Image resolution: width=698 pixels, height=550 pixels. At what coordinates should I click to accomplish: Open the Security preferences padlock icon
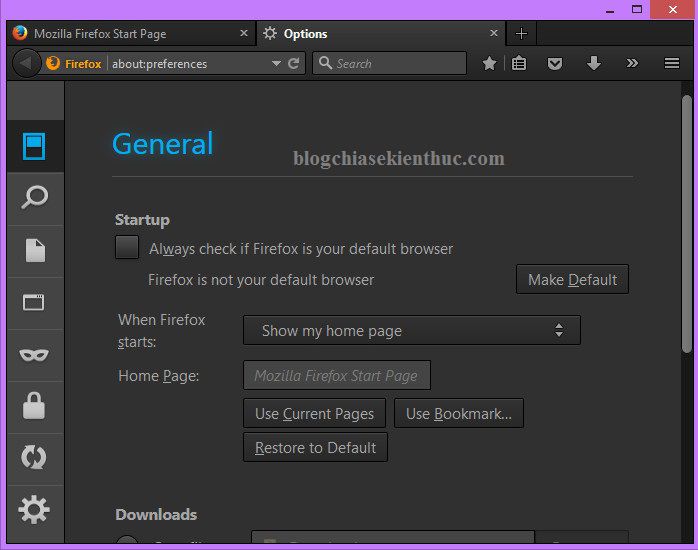click(34, 405)
